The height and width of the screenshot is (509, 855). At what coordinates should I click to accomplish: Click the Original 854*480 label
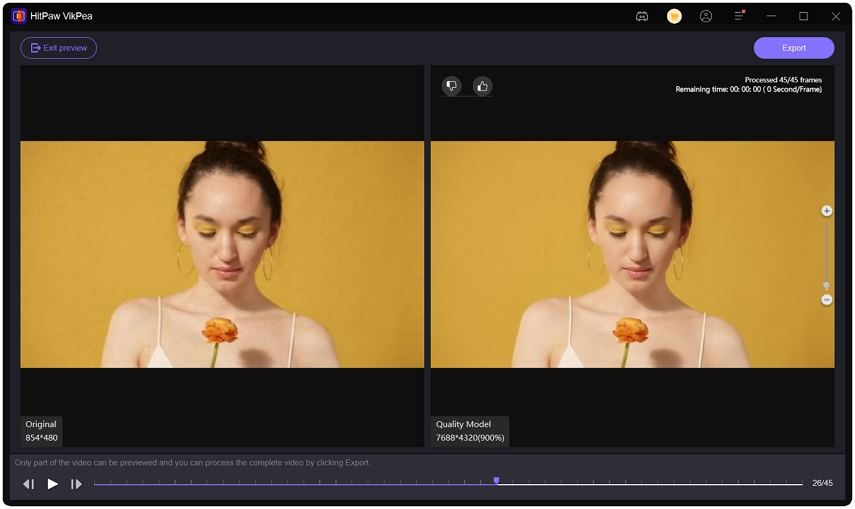point(41,431)
